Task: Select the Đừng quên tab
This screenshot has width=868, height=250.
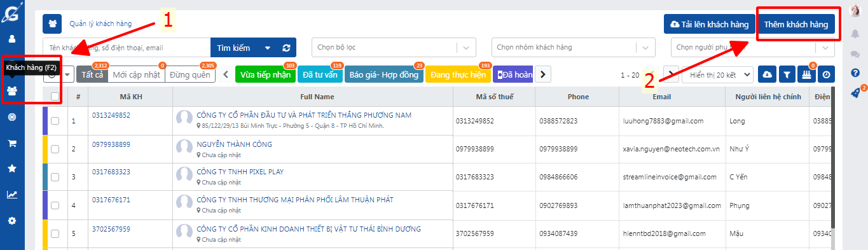Action: [x=191, y=74]
